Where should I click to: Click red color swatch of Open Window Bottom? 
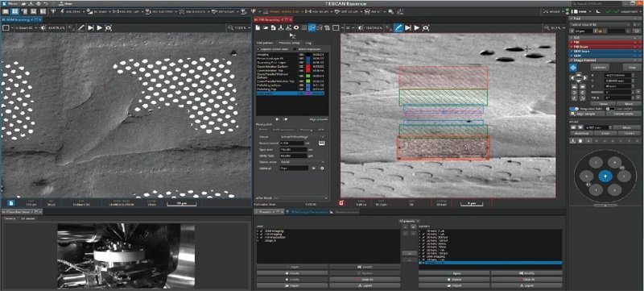[x=308, y=66]
